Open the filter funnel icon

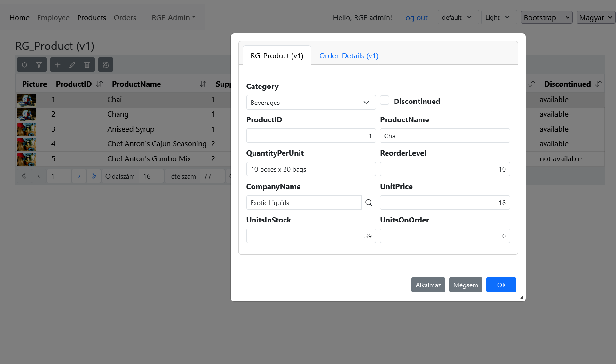pyautogui.click(x=39, y=65)
